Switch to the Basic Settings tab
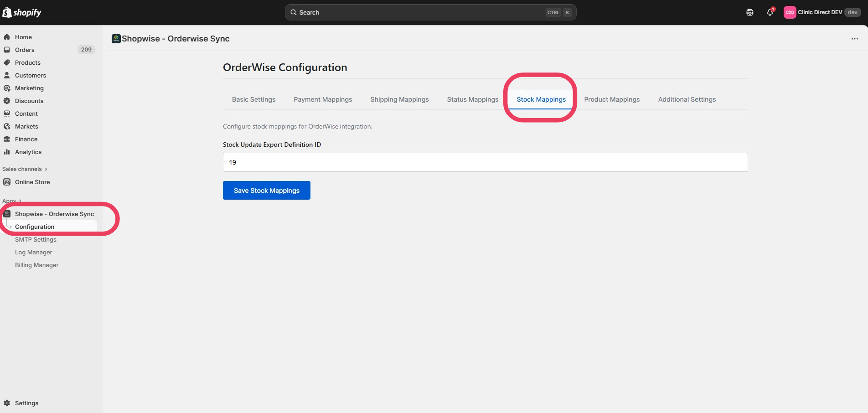 253,99
